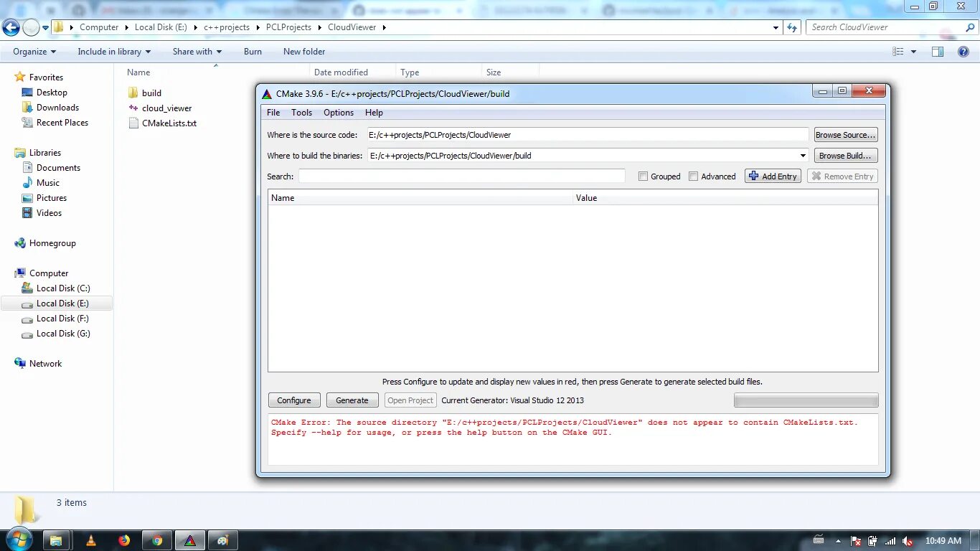Viewport: 980px width, 551px height.
Task: Select Local Disk (F:) in navigation pane
Action: click(62, 319)
